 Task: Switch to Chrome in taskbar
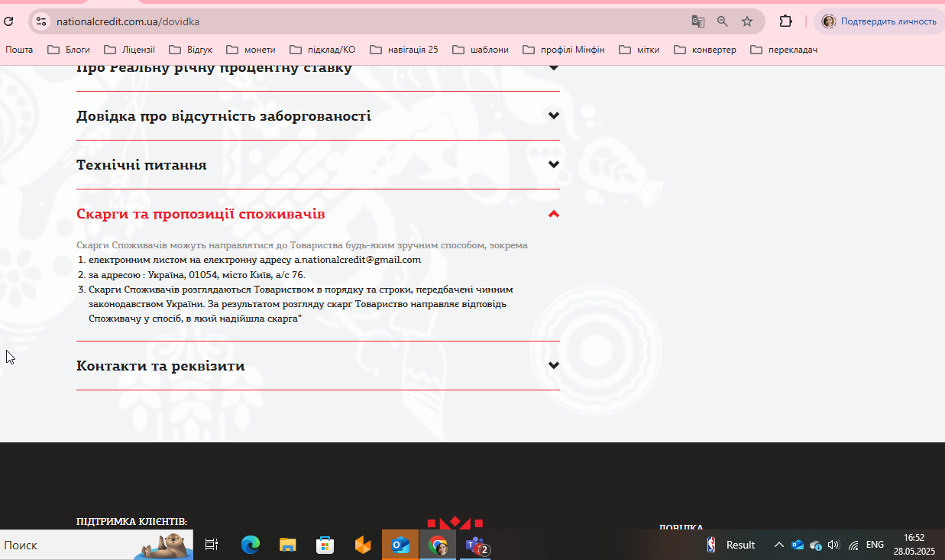[438, 545]
